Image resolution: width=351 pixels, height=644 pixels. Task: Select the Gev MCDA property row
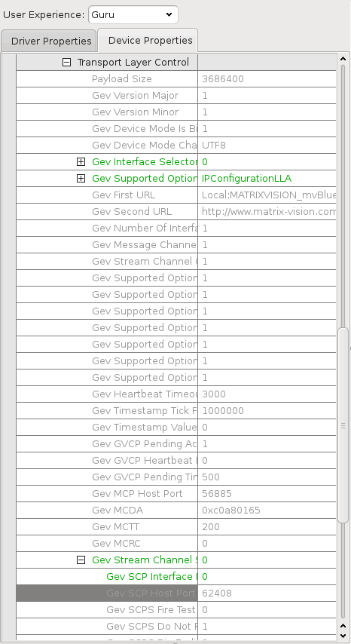click(x=176, y=510)
